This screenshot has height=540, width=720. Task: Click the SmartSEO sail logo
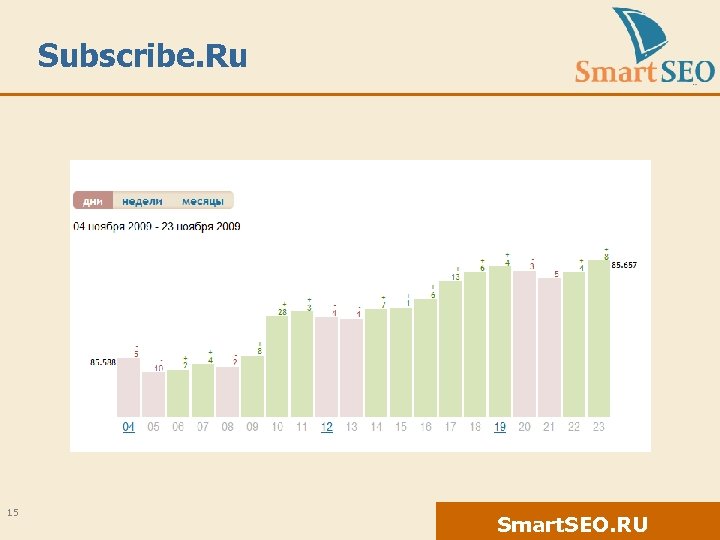pyautogui.click(x=644, y=45)
